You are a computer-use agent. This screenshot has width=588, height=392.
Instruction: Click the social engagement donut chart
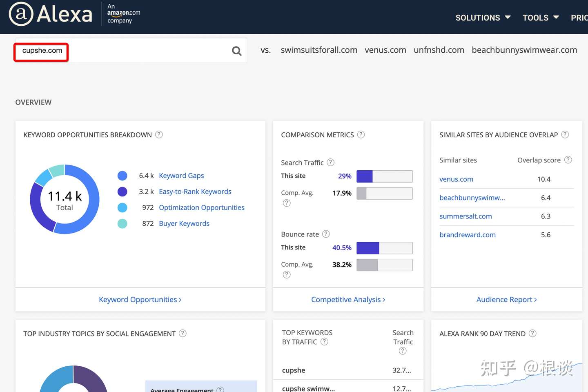coord(73,379)
